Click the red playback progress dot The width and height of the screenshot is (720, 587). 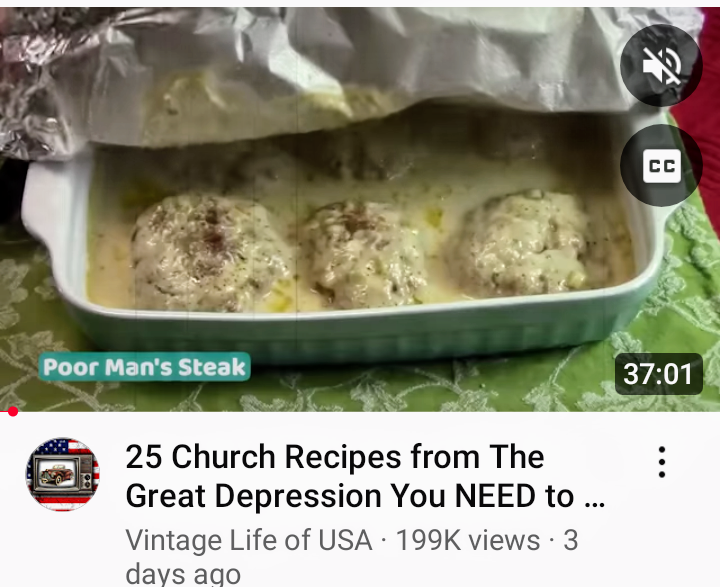pyautogui.click(x=13, y=412)
